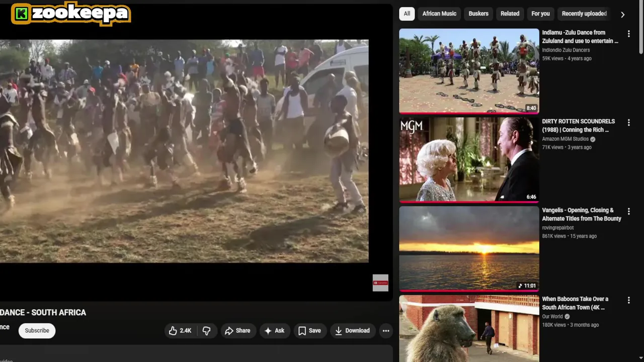Click the '71K views · 3 years ago' text
This screenshot has height=362, width=644.
point(567,147)
